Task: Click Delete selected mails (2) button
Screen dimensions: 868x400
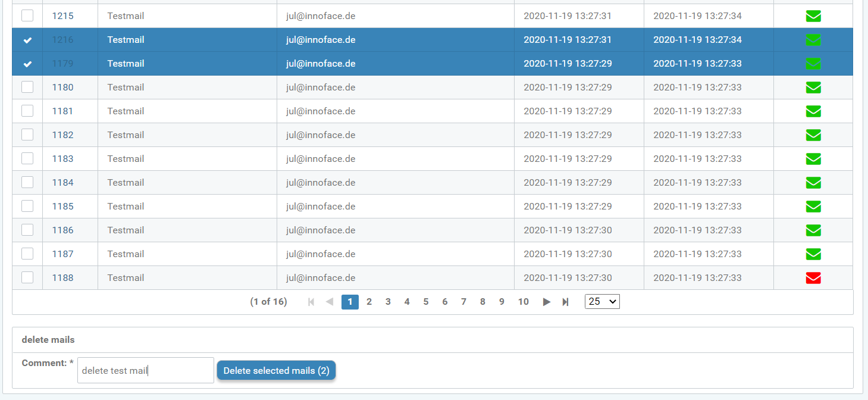Action: point(276,371)
